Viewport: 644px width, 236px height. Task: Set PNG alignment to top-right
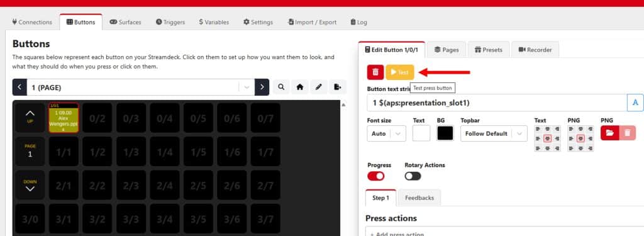click(x=590, y=128)
